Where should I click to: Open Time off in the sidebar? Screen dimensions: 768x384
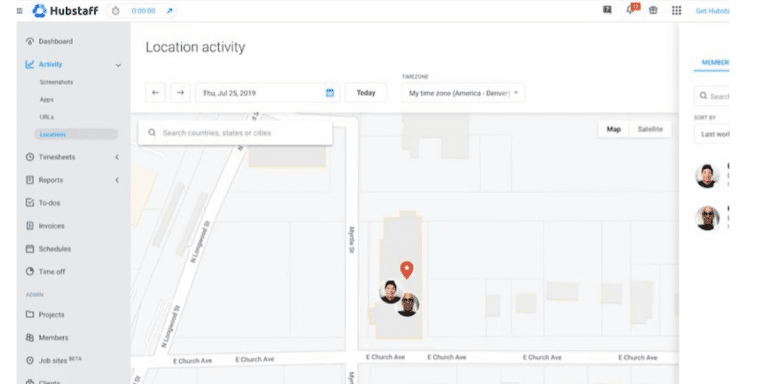click(52, 272)
